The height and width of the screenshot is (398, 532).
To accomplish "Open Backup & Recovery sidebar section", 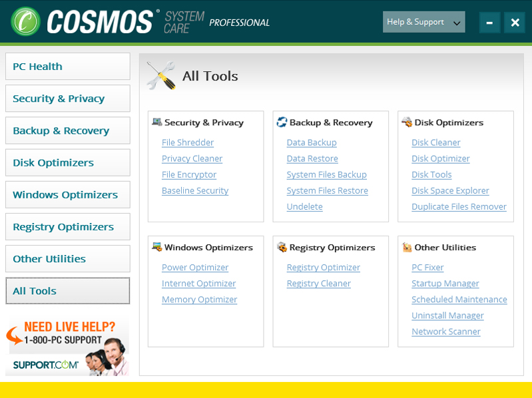I will (68, 130).
